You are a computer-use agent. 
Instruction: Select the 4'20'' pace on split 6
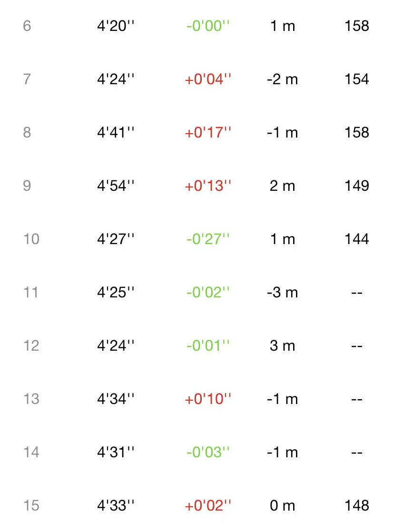tap(116, 26)
